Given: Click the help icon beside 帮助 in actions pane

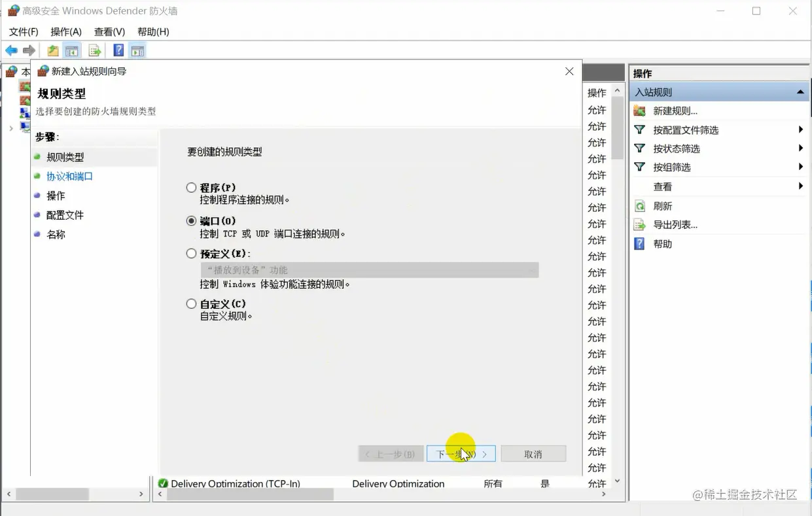Looking at the screenshot, I should pos(640,243).
